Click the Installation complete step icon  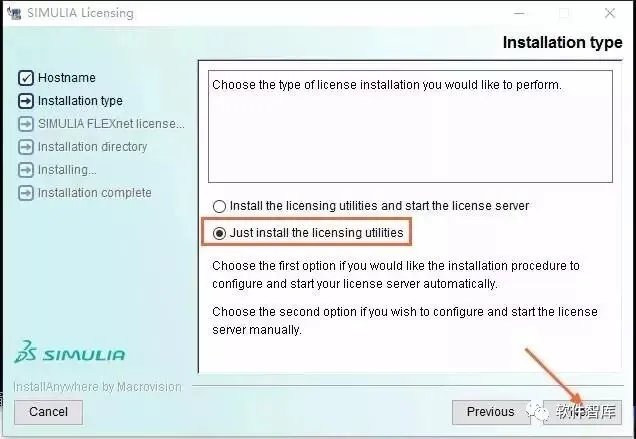coord(26,193)
